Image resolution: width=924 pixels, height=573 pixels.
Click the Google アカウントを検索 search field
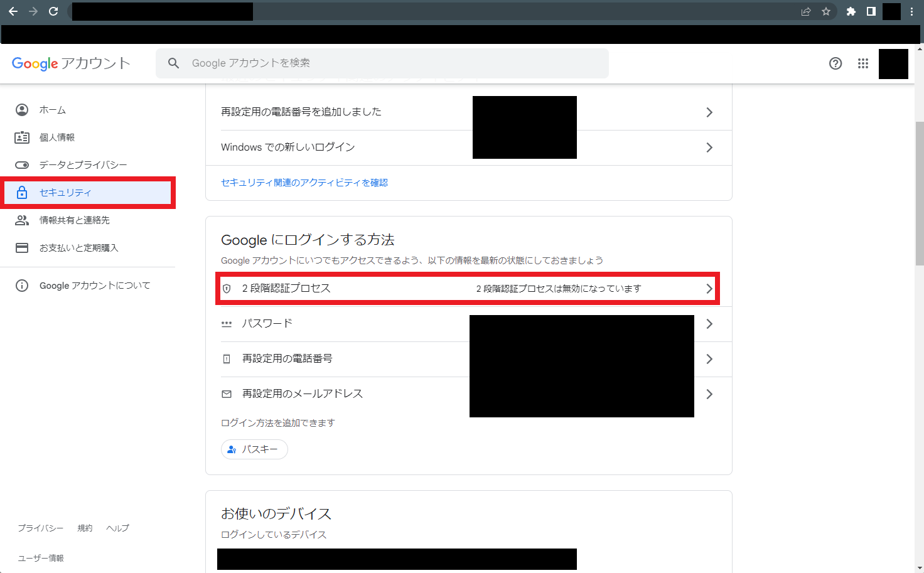pyautogui.click(x=382, y=63)
